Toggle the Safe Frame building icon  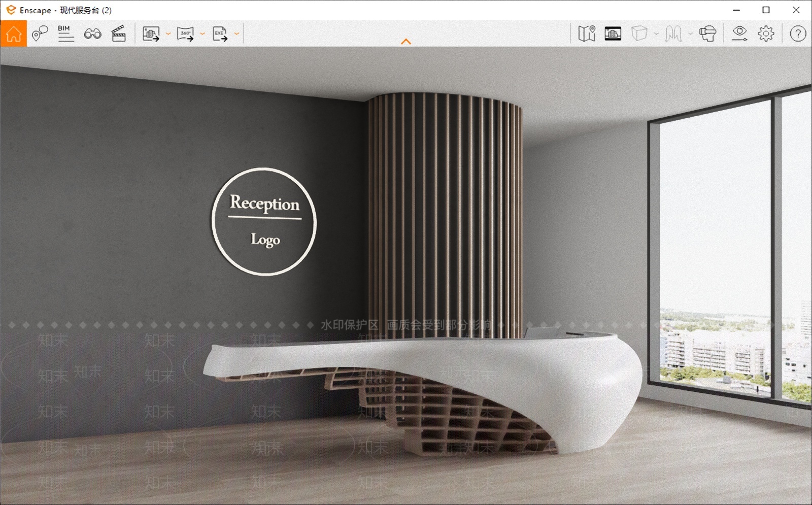pyautogui.click(x=613, y=34)
